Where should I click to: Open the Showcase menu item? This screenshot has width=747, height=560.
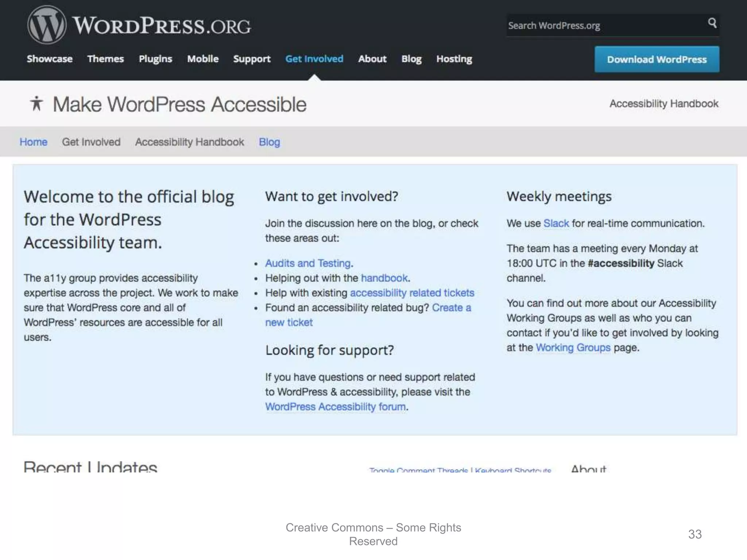(50, 59)
